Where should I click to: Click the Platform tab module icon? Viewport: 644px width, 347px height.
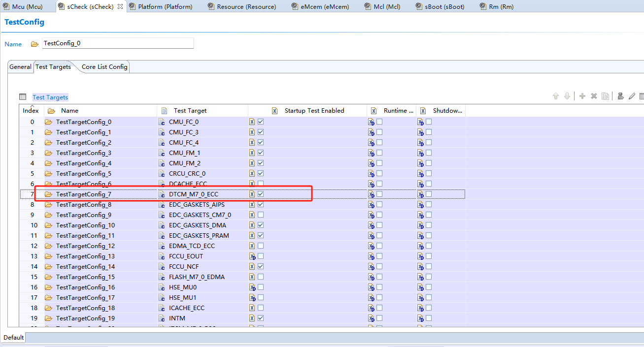click(x=132, y=6)
